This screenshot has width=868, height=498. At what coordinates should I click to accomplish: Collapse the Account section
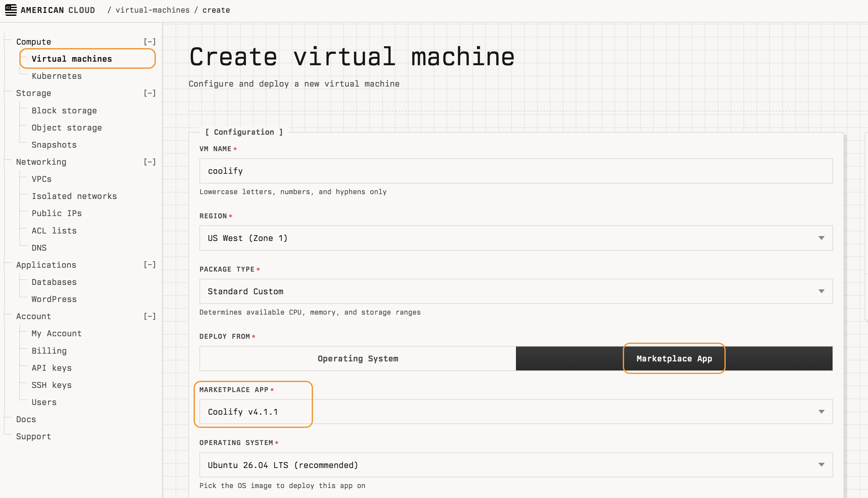(150, 316)
